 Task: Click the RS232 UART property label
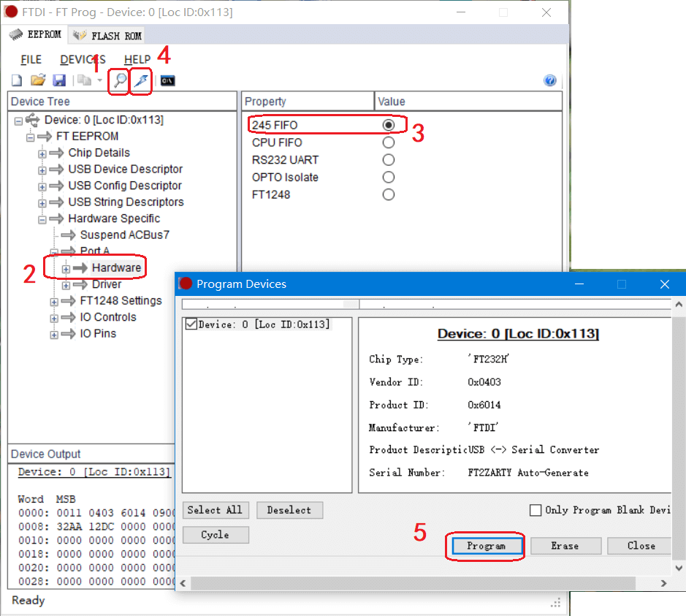tap(285, 160)
